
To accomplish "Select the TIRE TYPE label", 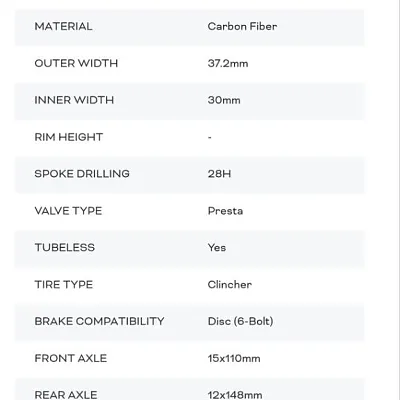I will pyautogui.click(x=64, y=284).
